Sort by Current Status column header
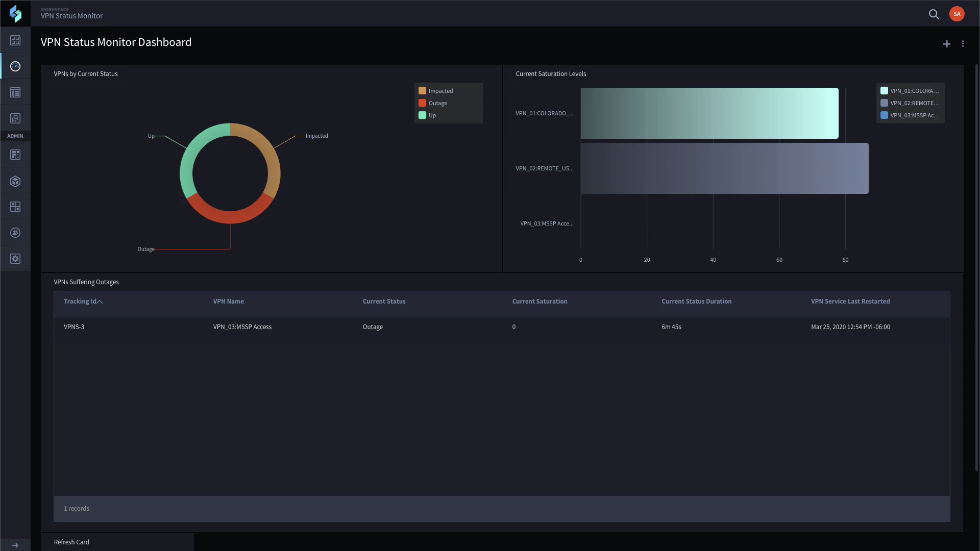 [x=384, y=302]
